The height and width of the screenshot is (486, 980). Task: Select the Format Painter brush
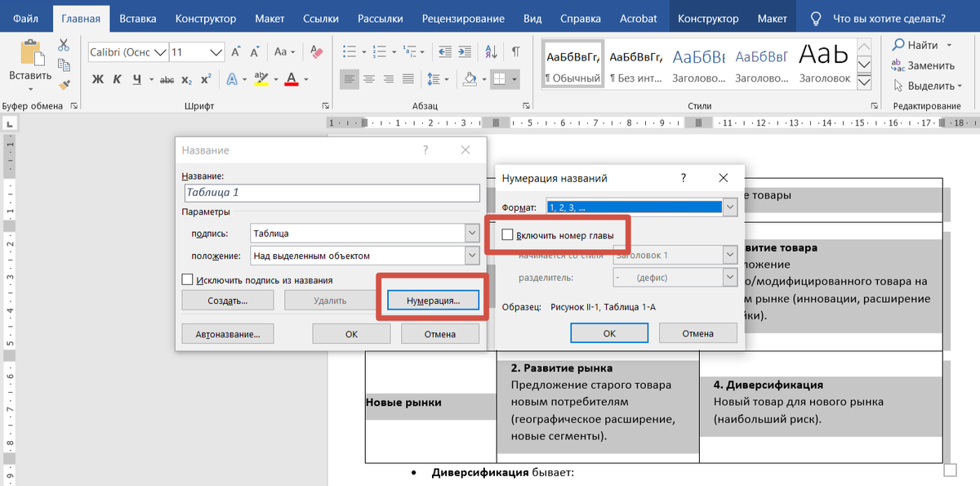[64, 85]
